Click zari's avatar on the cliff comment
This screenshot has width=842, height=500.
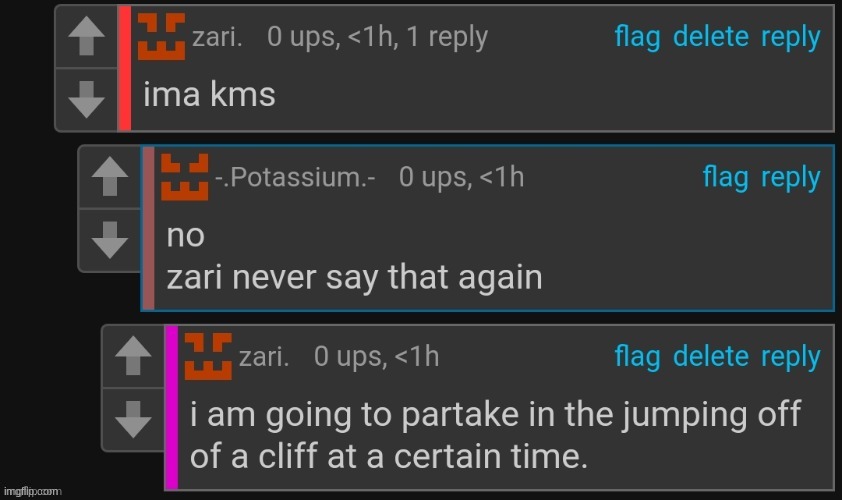click(x=208, y=357)
